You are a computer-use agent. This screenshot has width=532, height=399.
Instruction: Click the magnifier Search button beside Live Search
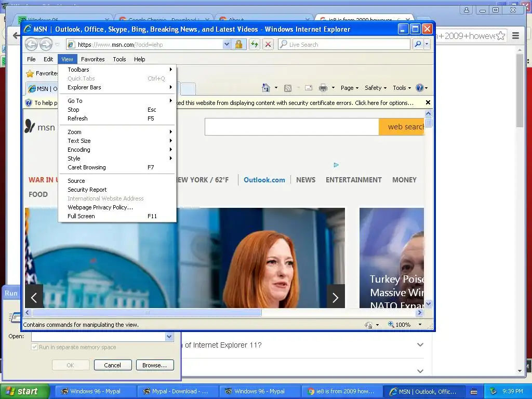418,44
